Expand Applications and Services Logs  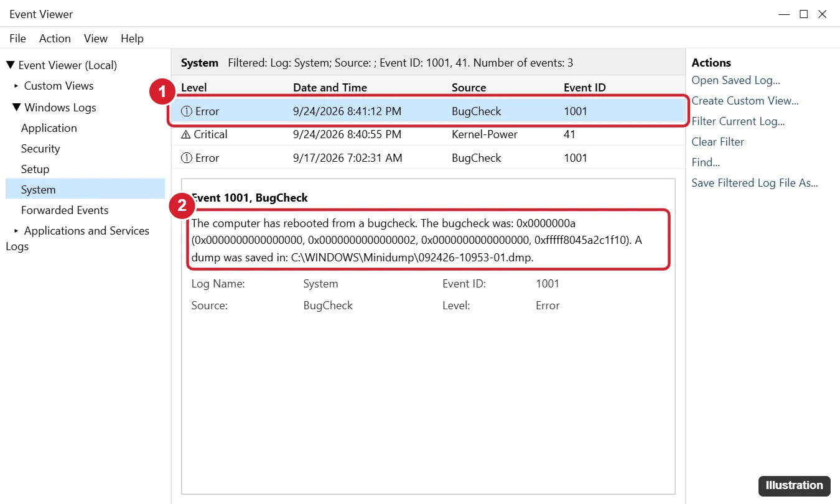point(16,231)
